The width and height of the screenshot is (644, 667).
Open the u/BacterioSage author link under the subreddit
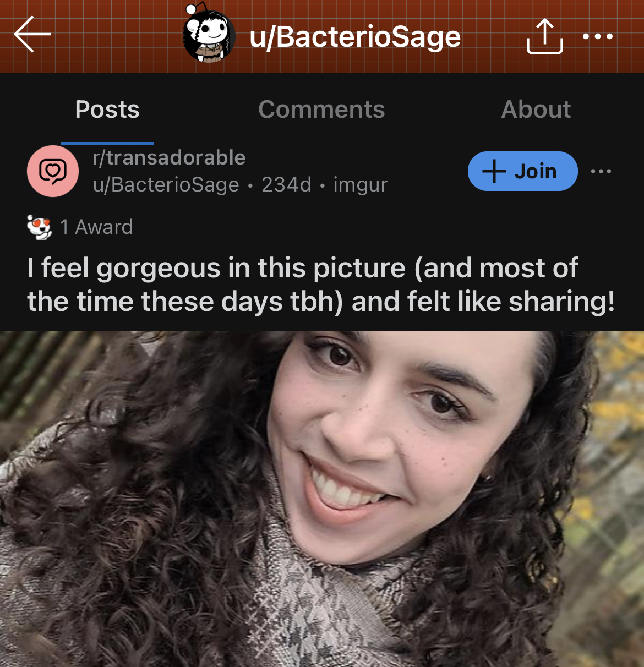coord(166,185)
